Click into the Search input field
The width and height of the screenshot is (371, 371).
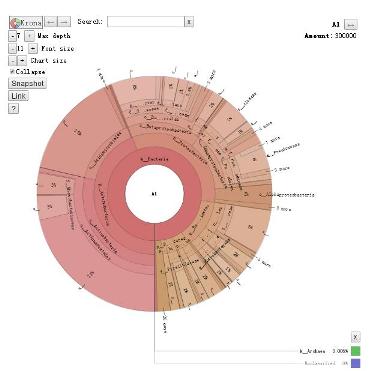click(x=146, y=22)
